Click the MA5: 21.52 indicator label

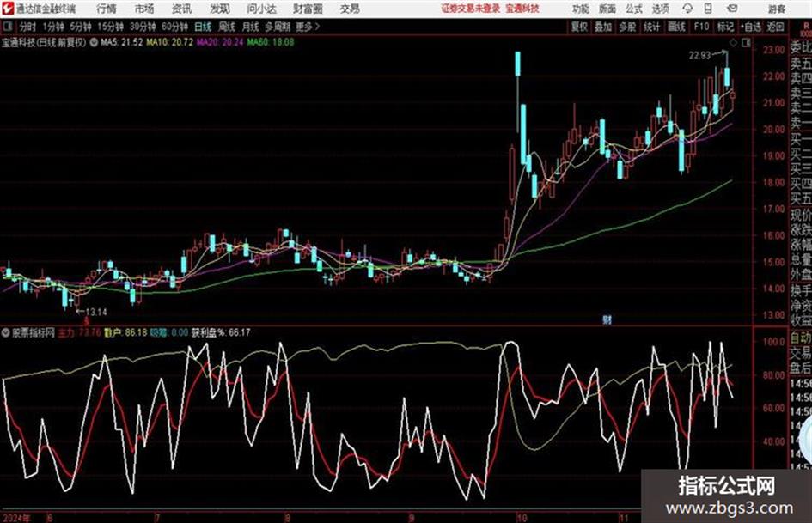click(122, 42)
